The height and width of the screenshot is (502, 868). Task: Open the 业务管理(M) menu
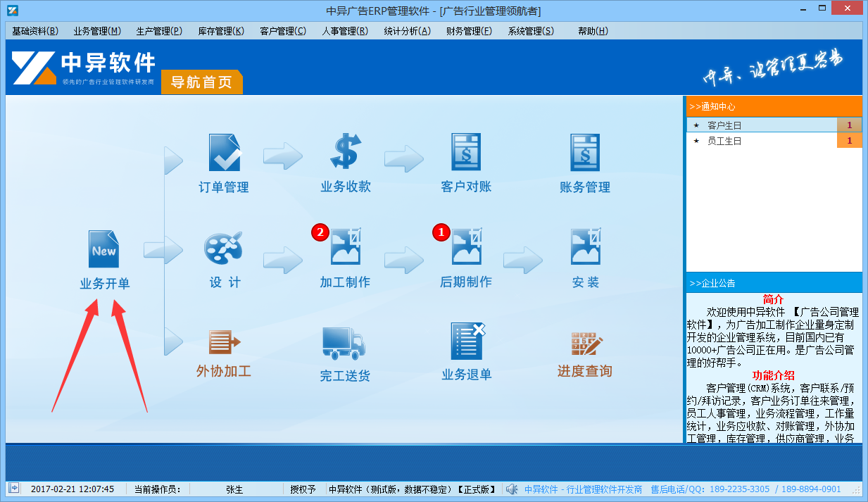pos(97,31)
